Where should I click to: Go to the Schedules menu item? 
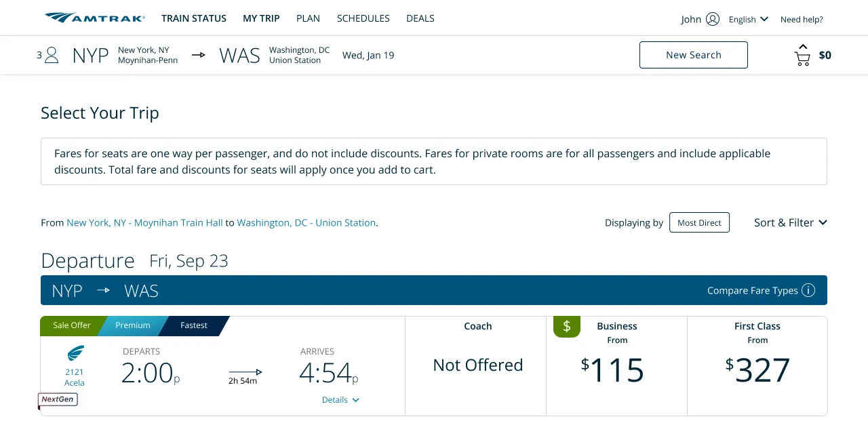(363, 19)
